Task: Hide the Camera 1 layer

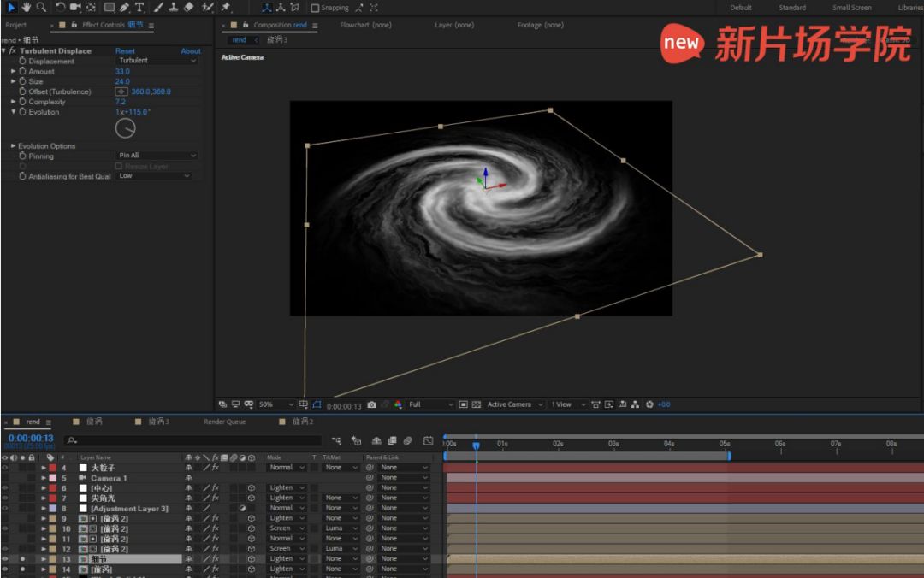Action: tap(5, 478)
